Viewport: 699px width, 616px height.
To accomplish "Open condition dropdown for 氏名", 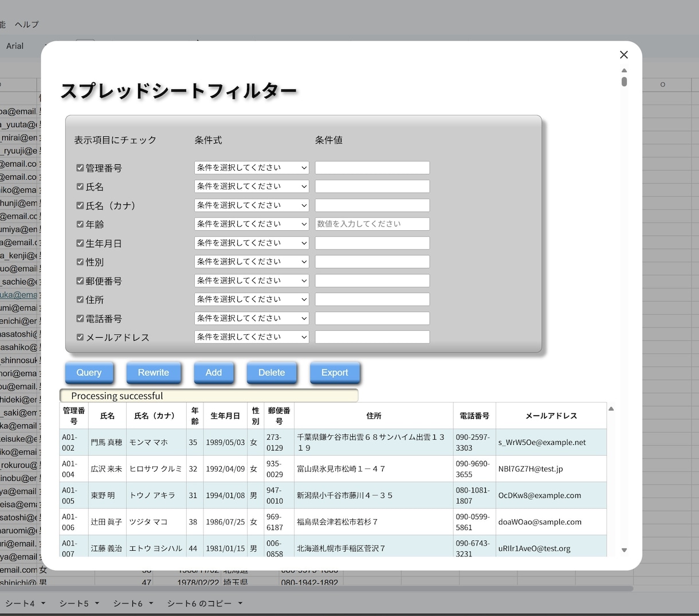I will [x=252, y=187].
